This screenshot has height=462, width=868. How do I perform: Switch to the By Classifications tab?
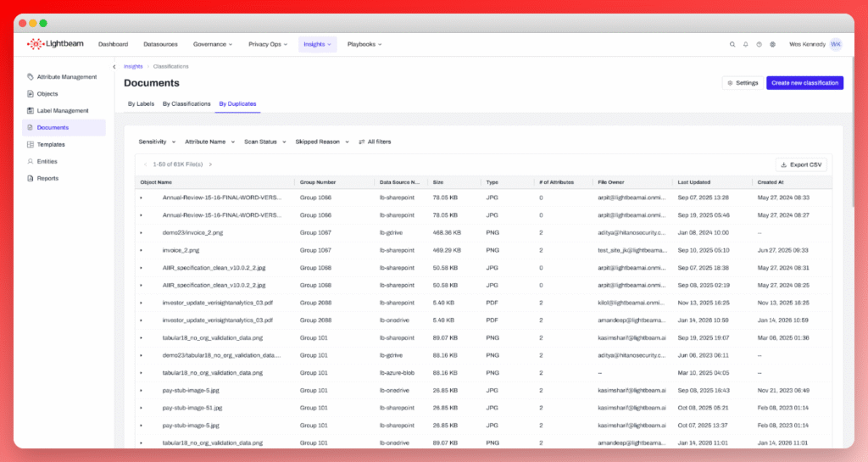click(186, 104)
